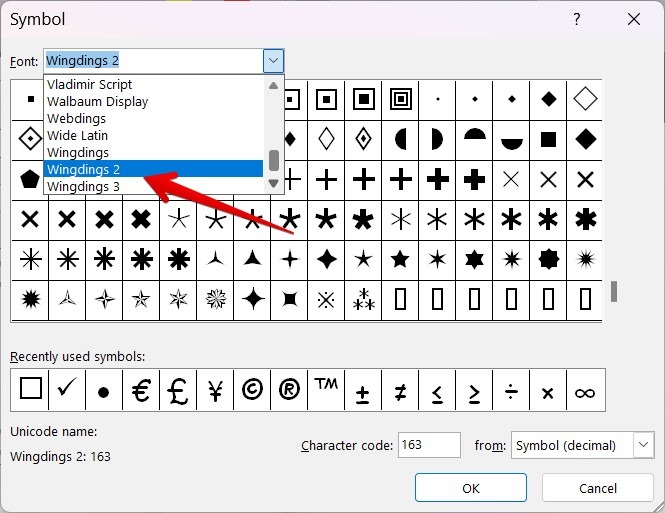Open the 'from' Symbol (decimal) dropdown
The height and width of the screenshot is (513, 665).
click(643, 445)
